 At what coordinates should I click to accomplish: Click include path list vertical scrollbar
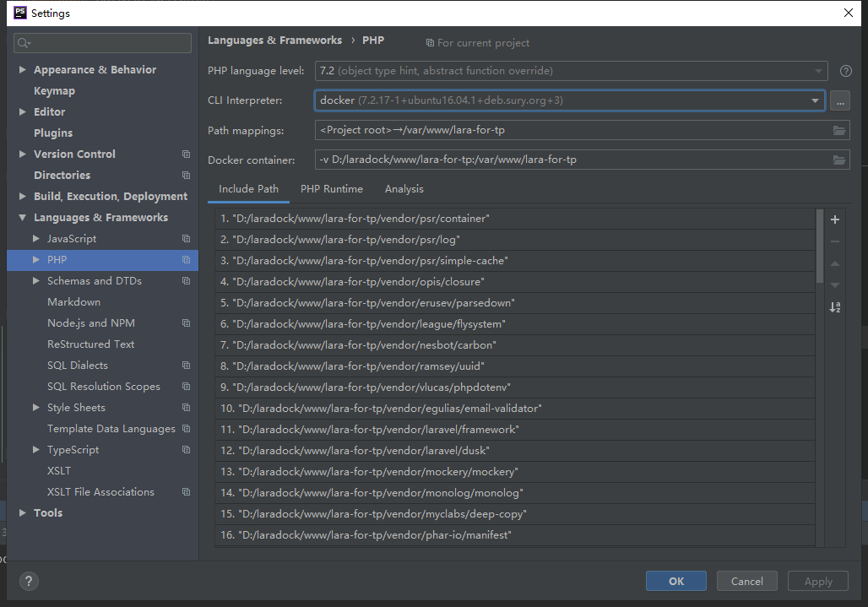[819, 247]
